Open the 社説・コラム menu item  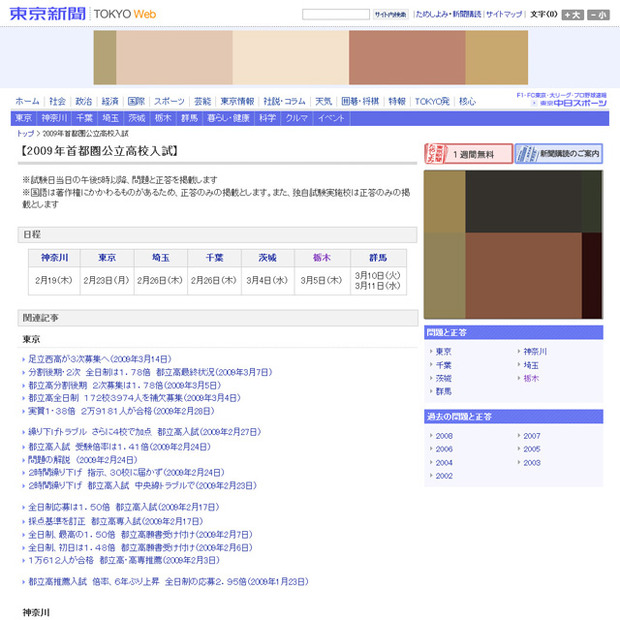pos(284,101)
